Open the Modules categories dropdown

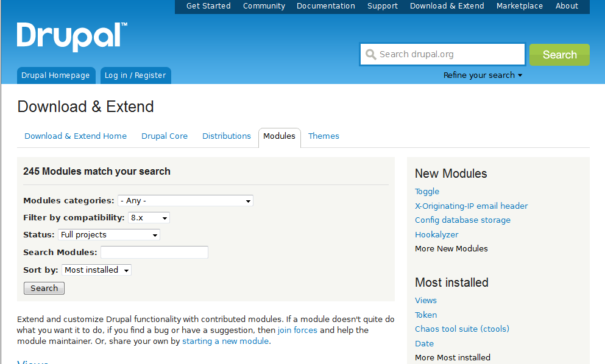(185, 201)
